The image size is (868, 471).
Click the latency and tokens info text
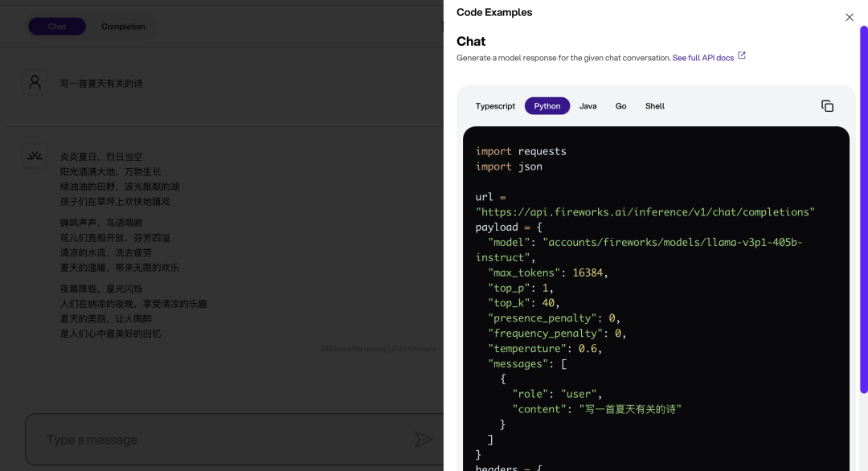coord(378,349)
